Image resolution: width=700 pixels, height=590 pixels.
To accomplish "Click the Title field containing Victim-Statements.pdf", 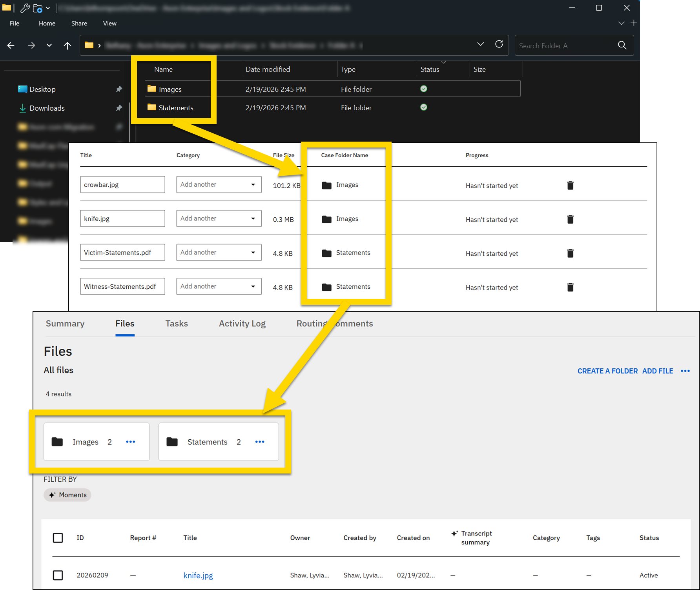I will click(122, 252).
